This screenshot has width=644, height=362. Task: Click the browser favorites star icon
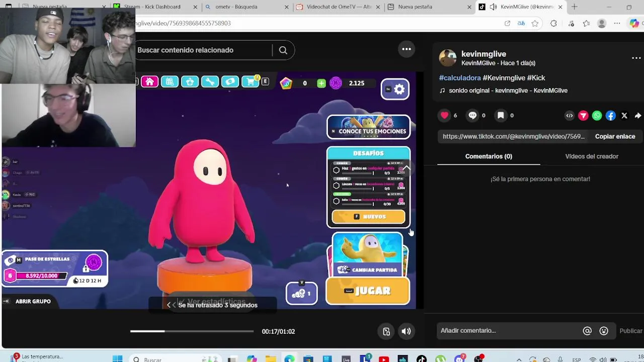pyautogui.click(x=535, y=23)
